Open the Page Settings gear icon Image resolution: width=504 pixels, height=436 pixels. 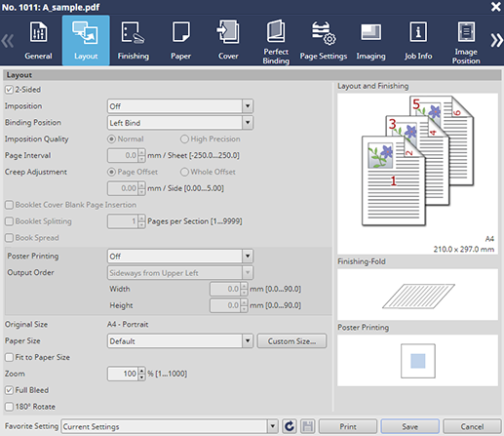pos(324,33)
